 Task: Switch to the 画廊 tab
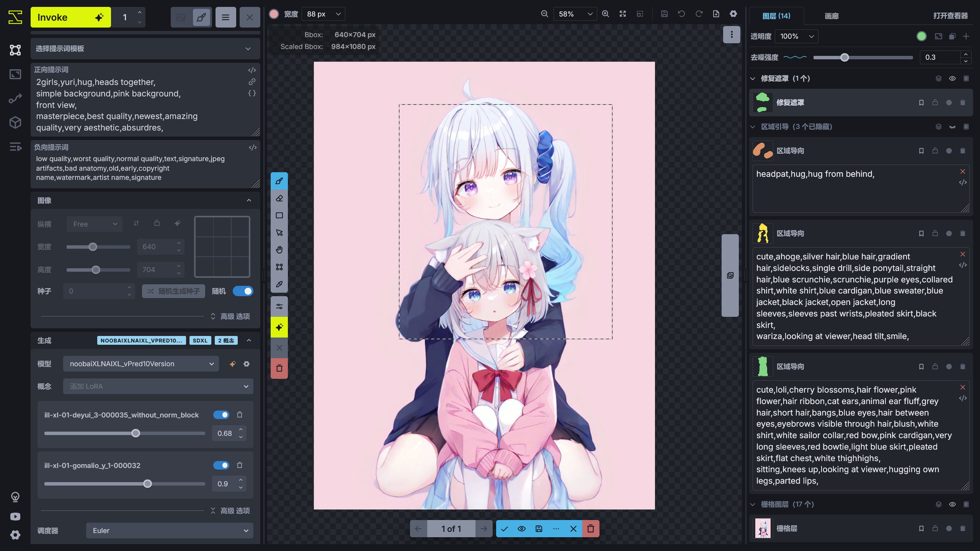(x=831, y=16)
